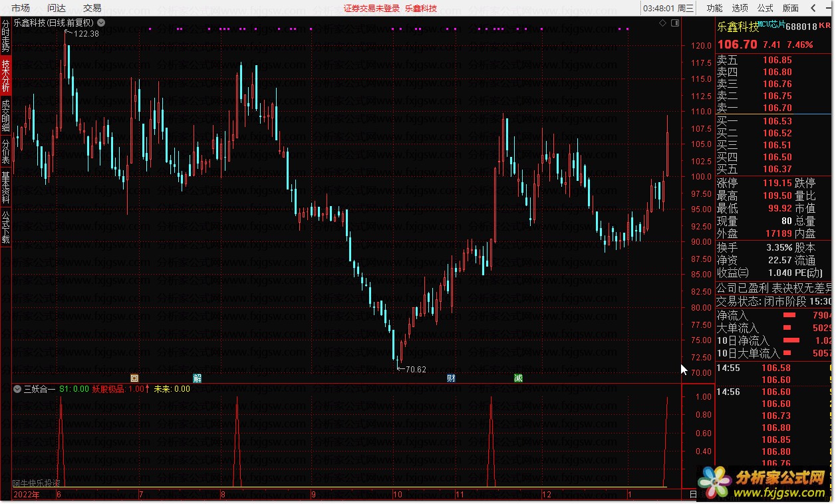836x504 pixels.
Task: Click the 卖二 row price 106.75
Action: coord(777,96)
